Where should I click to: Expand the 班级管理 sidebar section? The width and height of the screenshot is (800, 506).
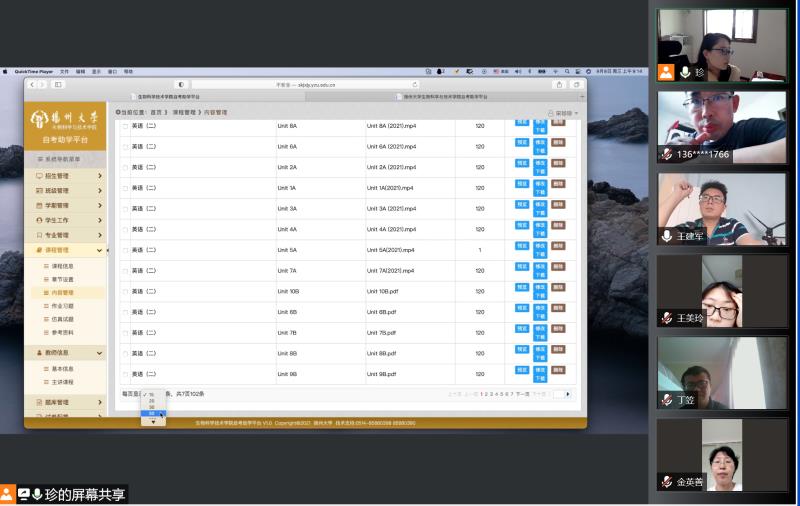64,190
